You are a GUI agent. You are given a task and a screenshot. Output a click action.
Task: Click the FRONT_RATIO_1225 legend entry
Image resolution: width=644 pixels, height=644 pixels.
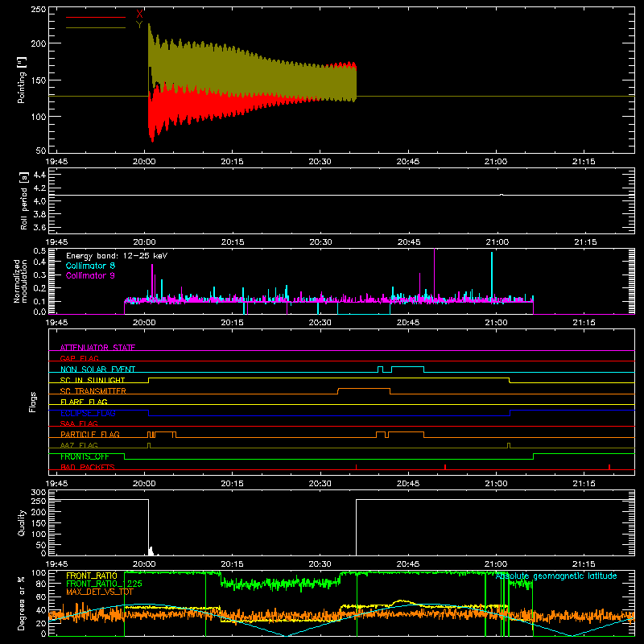(x=104, y=584)
